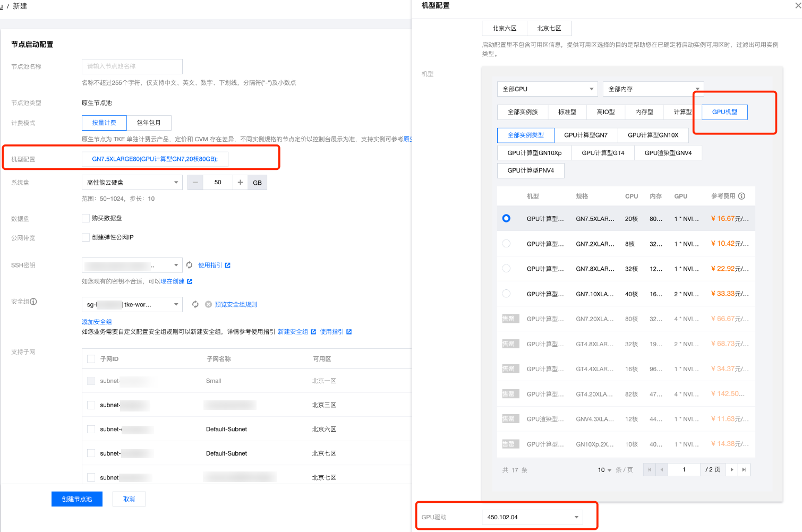This screenshot has height=532, width=802.
Task: Increase system disk size with plus button
Action: (x=240, y=182)
